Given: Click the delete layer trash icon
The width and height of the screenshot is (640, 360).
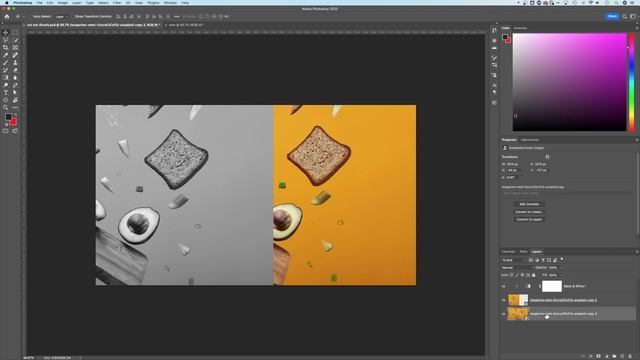Looking at the screenshot, I should point(630,356).
